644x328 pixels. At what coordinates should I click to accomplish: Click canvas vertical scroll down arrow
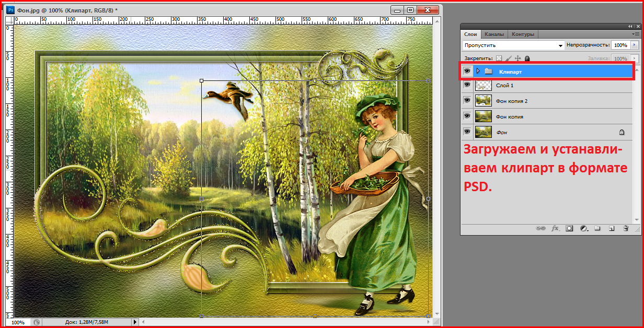(x=437, y=314)
